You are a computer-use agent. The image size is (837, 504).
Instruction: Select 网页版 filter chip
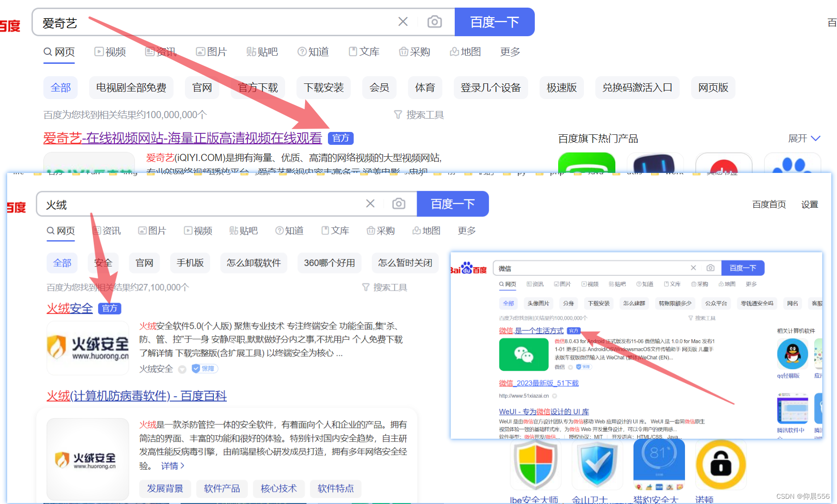713,88
